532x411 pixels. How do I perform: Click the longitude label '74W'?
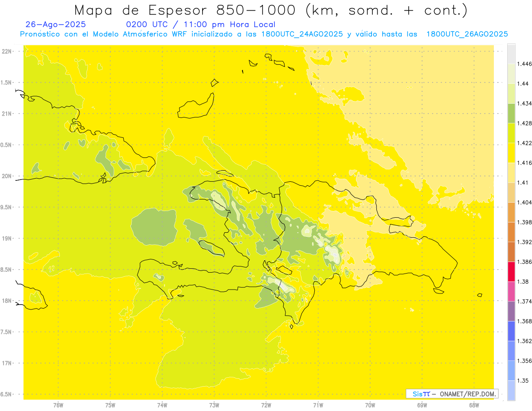[162, 405]
